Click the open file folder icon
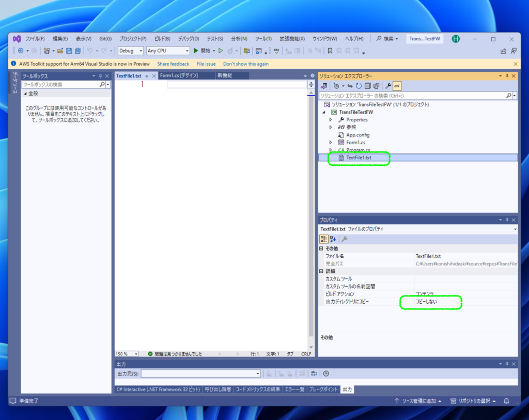This screenshot has width=529, height=420. tap(60, 51)
